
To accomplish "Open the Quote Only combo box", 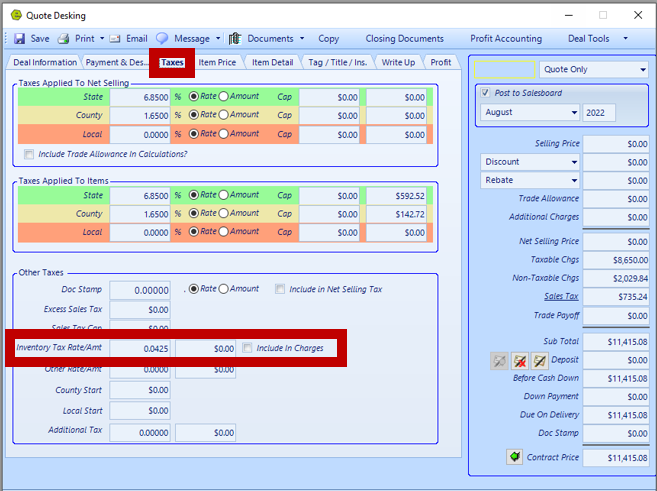I will tap(594, 70).
